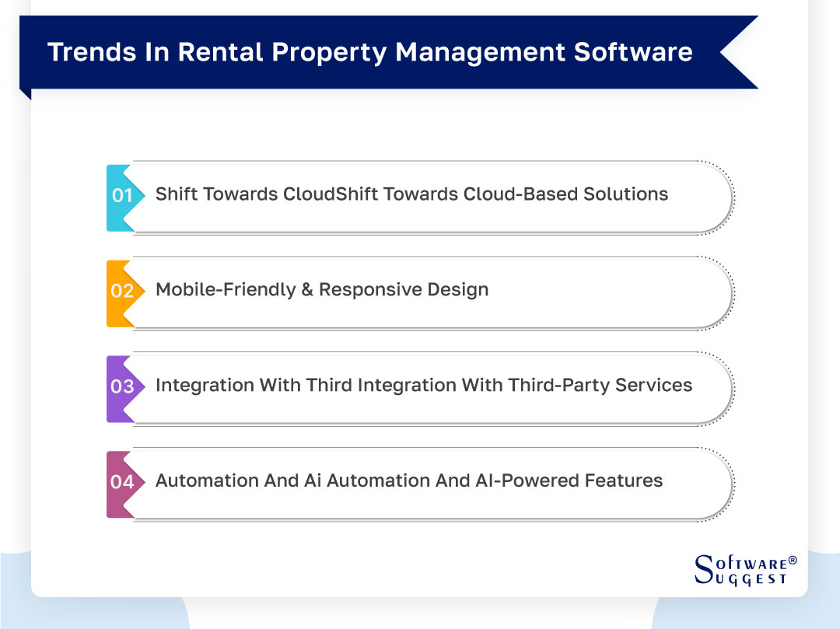The height and width of the screenshot is (629, 840).
Task: Click the stylized S in the SoftwareSuggest logo
Action: click(702, 571)
